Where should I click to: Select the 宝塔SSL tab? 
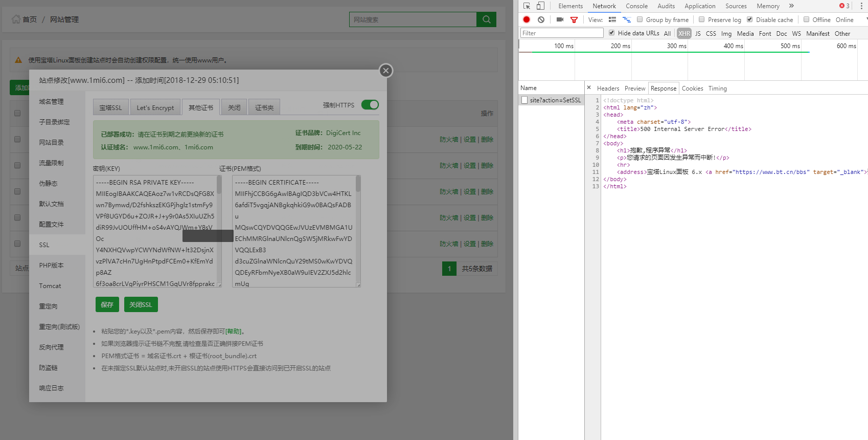pos(110,107)
